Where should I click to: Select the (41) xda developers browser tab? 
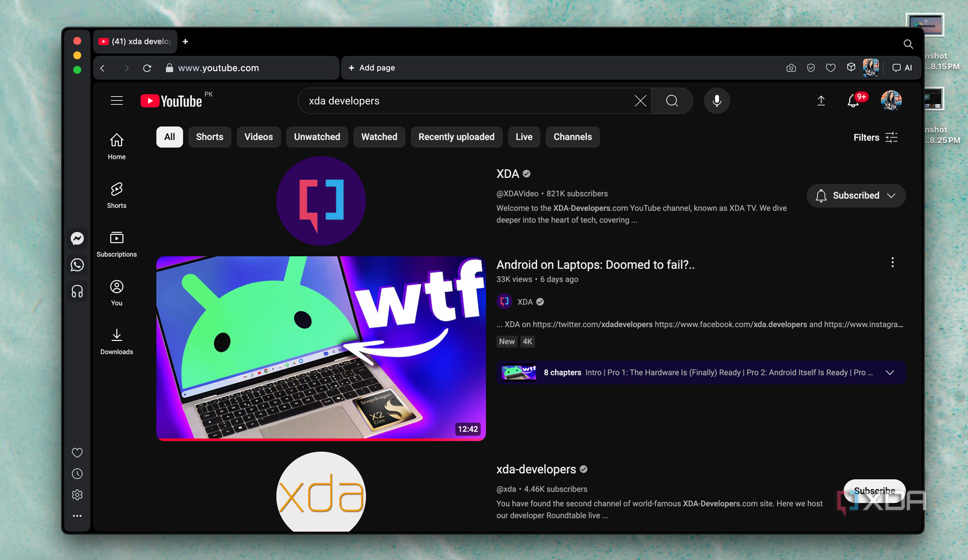pos(135,41)
